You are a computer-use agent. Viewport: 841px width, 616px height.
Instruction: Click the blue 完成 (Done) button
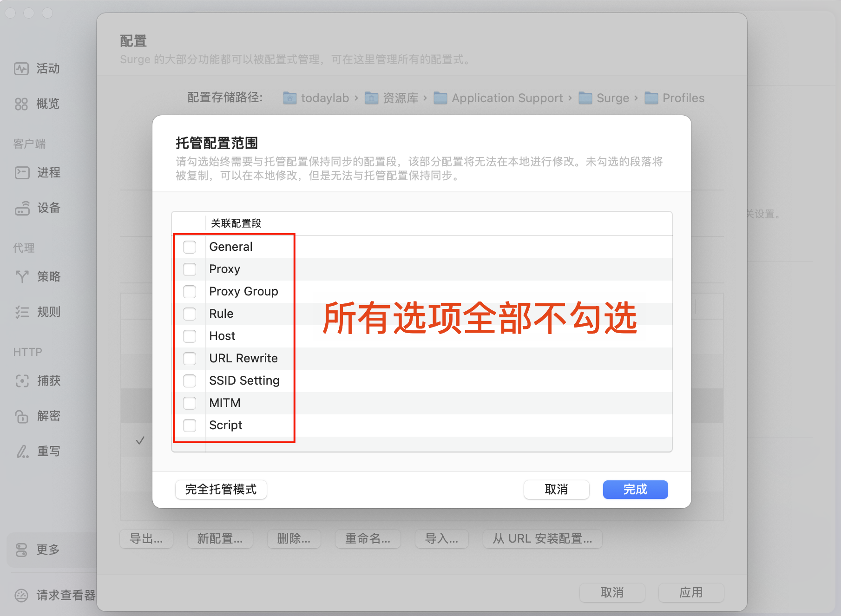[635, 490]
